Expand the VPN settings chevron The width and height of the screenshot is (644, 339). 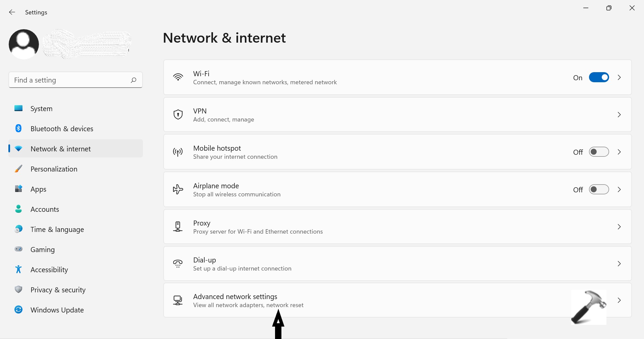tap(619, 115)
